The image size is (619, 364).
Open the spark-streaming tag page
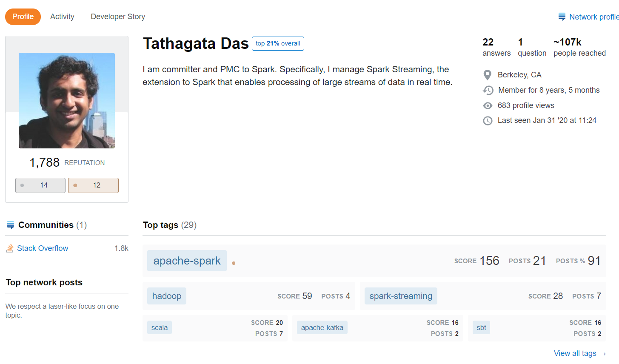pos(400,296)
